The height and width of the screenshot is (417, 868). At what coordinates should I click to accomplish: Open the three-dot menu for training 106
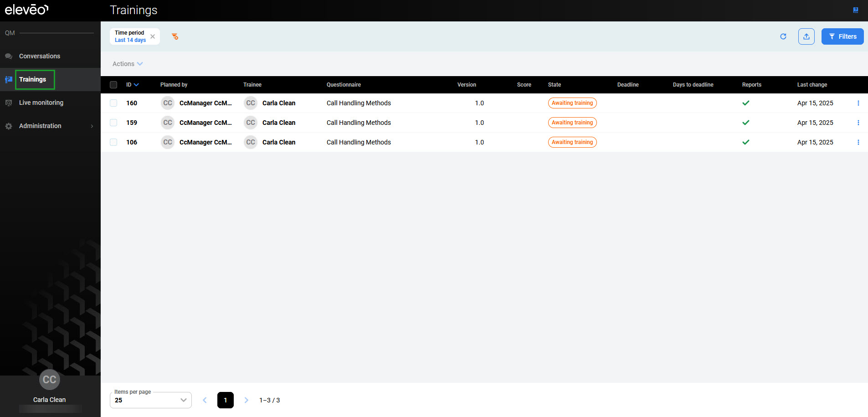point(858,142)
